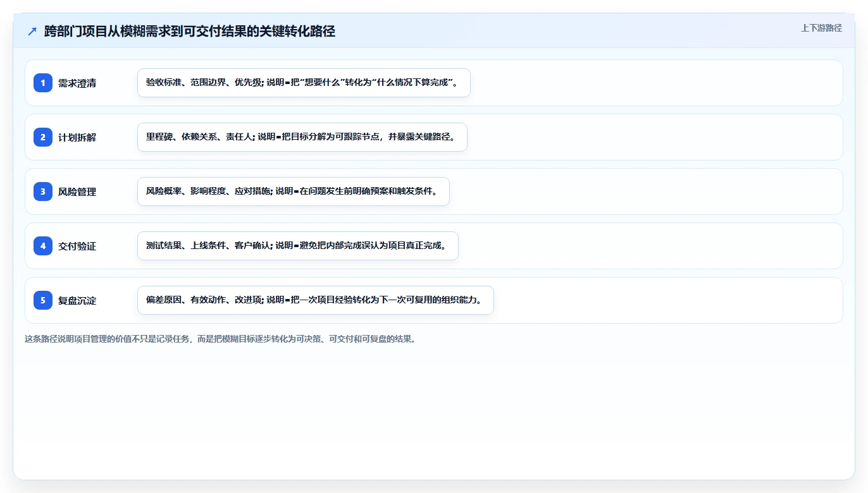Open the box starting 风险概率、影响程度、应对措施
Screen dimensions: 868x493
click(294, 192)
